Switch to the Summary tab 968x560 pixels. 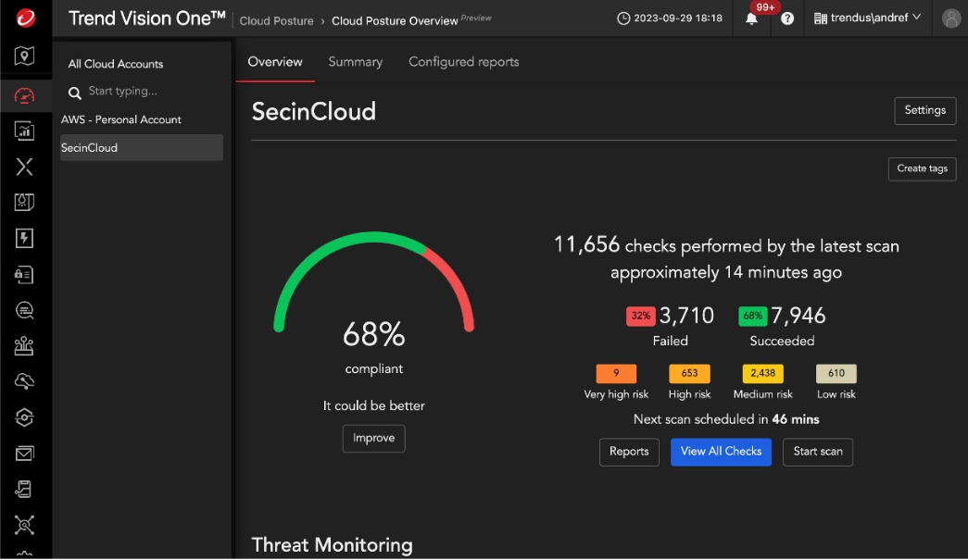pos(355,62)
